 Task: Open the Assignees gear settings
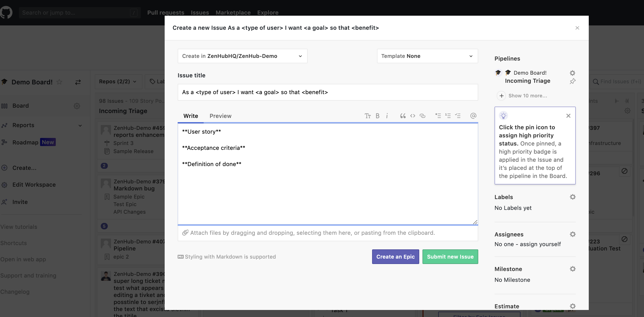573,234
